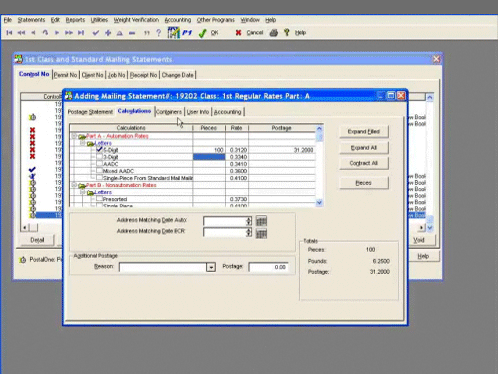This screenshot has height=374, width=498.
Task: Check the Presorted checkbox
Action: pos(99,199)
